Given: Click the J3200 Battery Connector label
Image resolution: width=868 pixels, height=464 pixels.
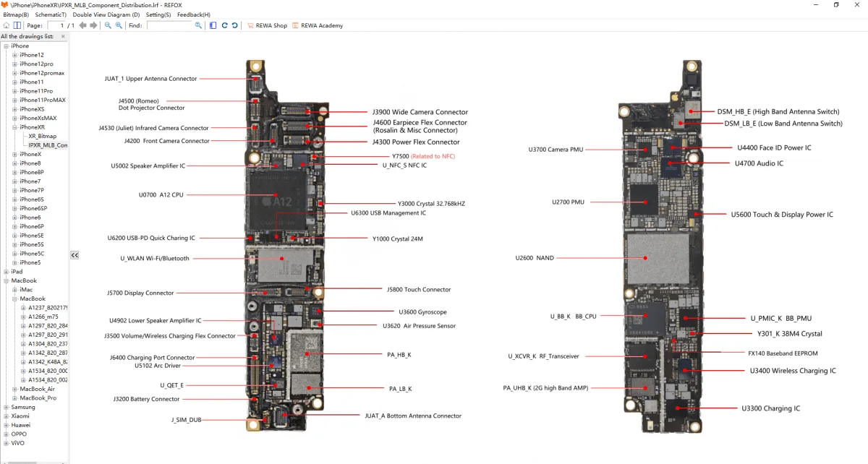Looking at the screenshot, I should [146, 399].
